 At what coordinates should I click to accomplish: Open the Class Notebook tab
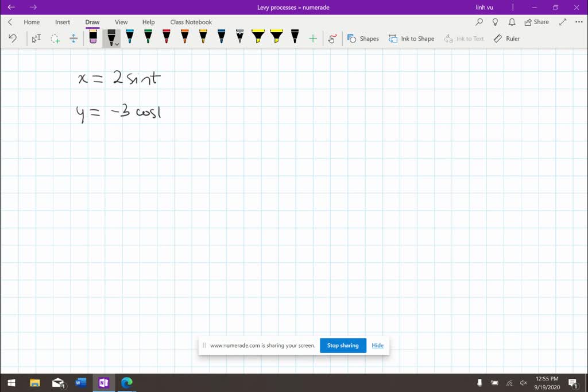point(191,22)
